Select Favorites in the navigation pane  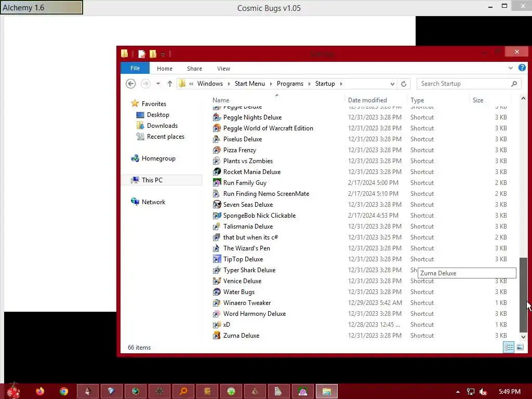154,104
